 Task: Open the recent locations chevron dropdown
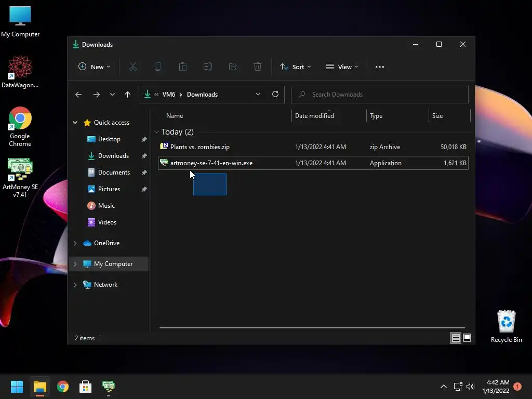point(112,95)
